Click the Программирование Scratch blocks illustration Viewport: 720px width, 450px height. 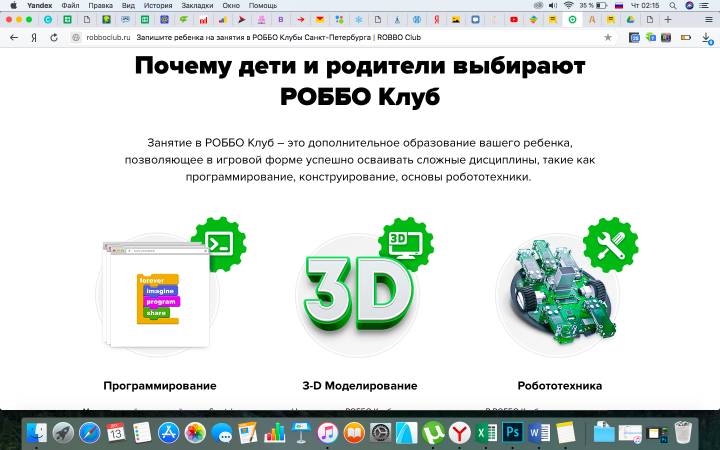[x=157, y=295]
